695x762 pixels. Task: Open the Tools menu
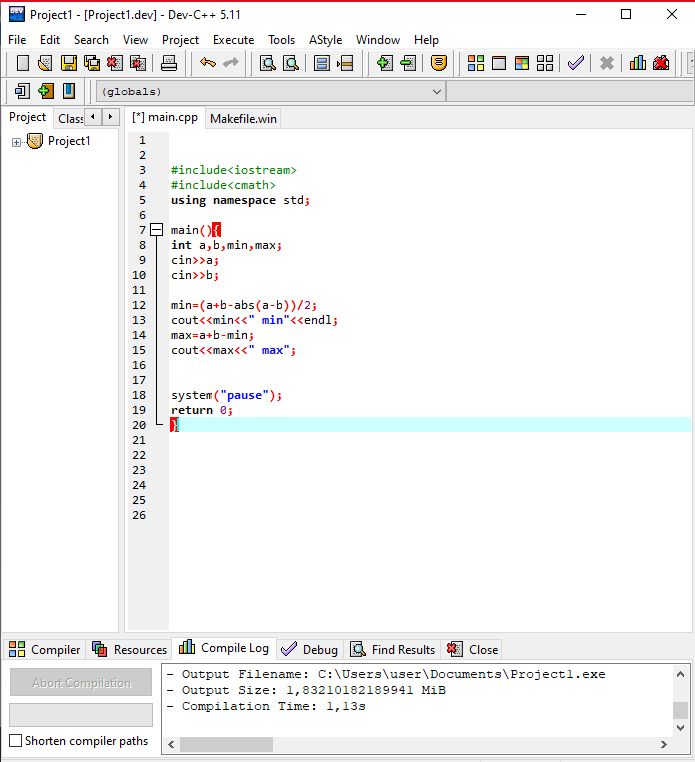[281, 40]
